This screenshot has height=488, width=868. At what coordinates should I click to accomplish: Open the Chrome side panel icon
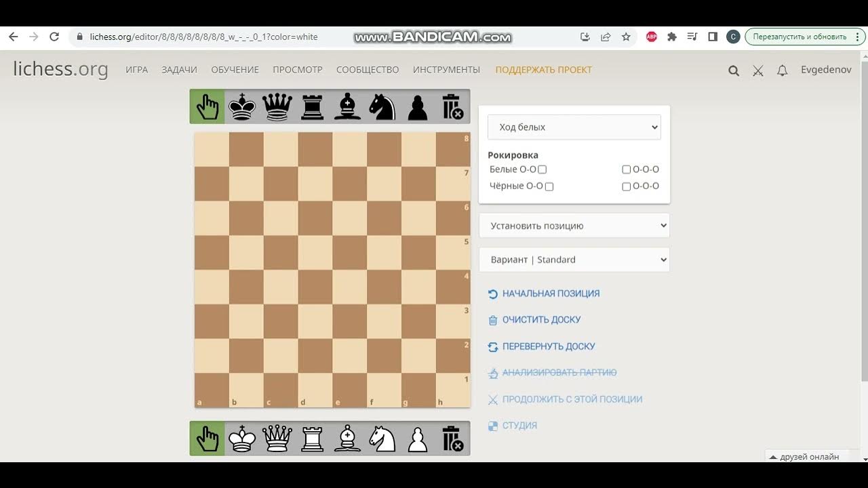point(713,37)
